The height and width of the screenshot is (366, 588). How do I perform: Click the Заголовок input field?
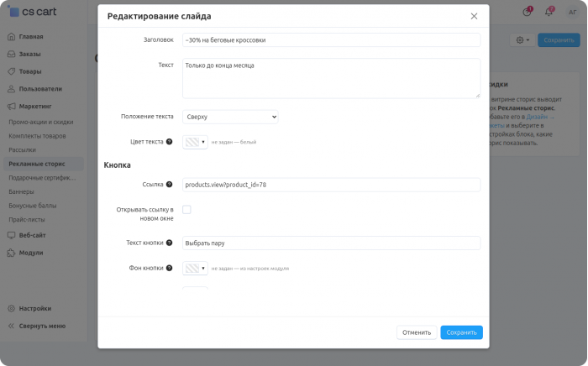332,40
